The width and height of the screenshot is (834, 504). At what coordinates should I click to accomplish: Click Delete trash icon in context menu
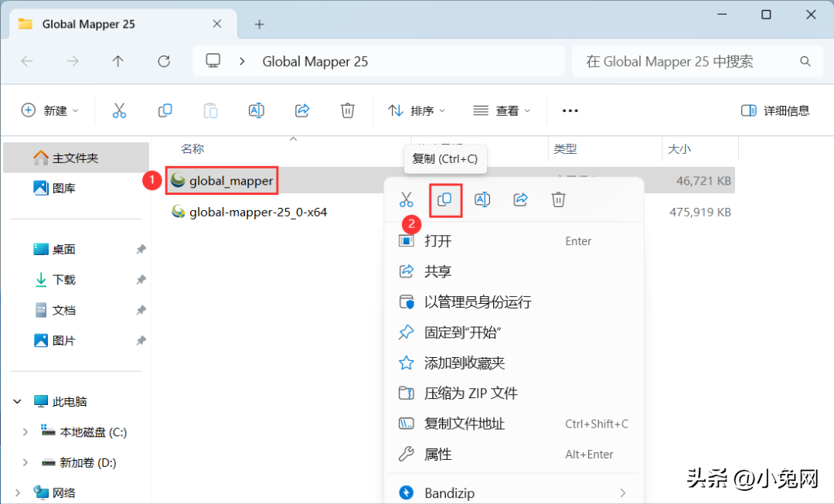(558, 199)
